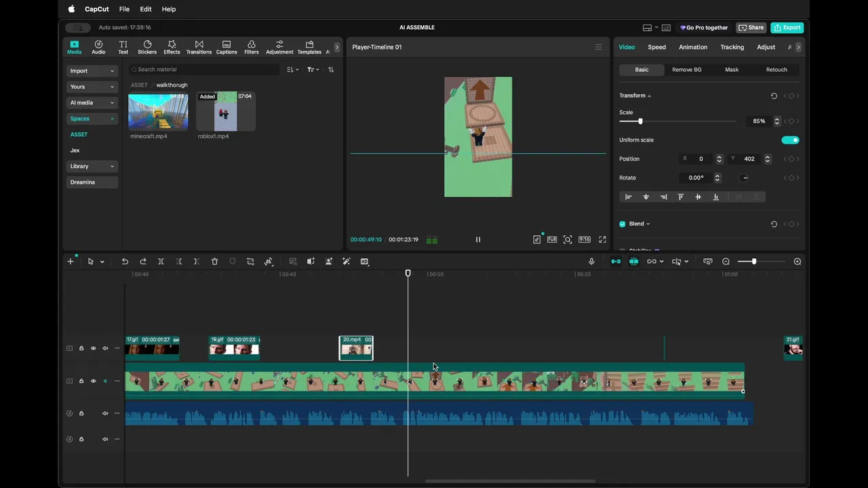Image resolution: width=868 pixels, height=488 pixels.
Task: Select the Remove BG sub-tab
Action: click(x=687, y=70)
